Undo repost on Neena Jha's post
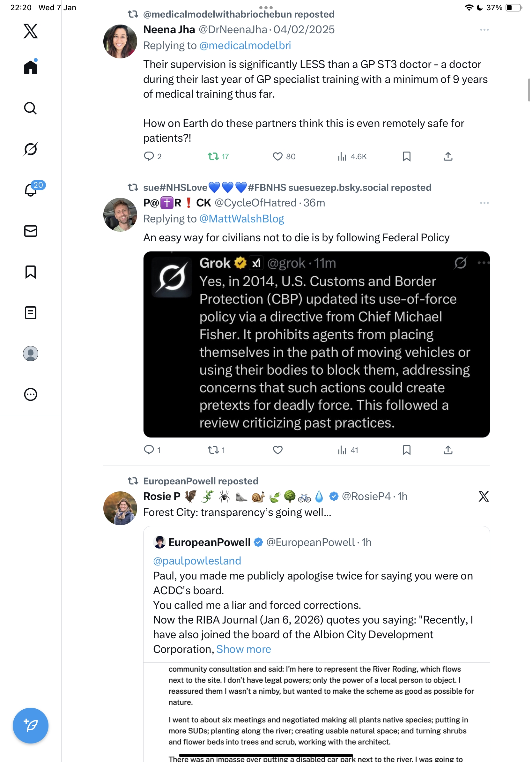The width and height of the screenshot is (532, 762). click(x=213, y=156)
